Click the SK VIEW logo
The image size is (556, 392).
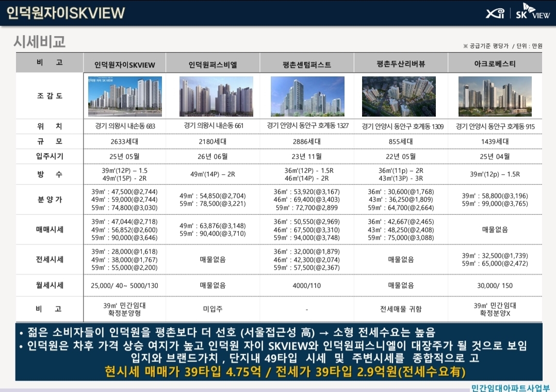pos(533,11)
